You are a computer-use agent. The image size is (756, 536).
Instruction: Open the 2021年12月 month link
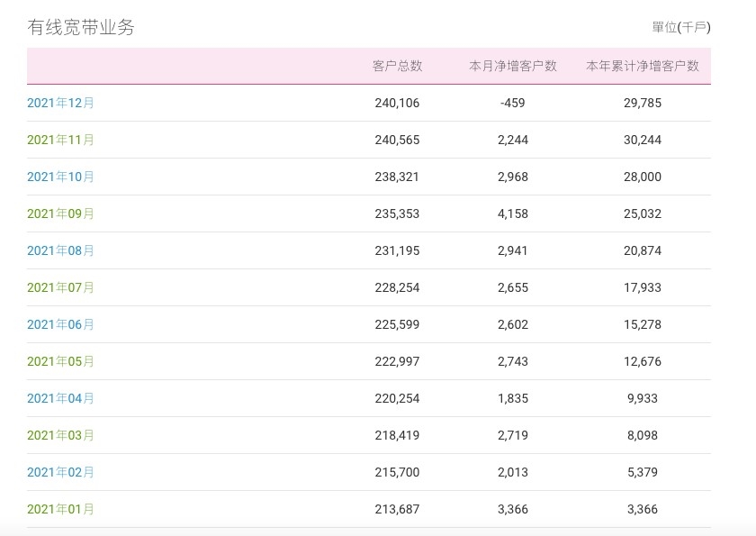60,103
